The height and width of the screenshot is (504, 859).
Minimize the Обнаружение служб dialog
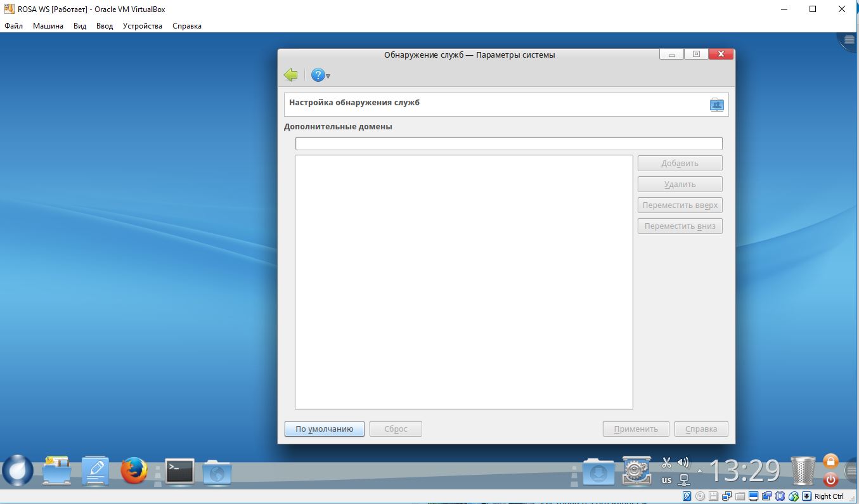[x=671, y=55]
